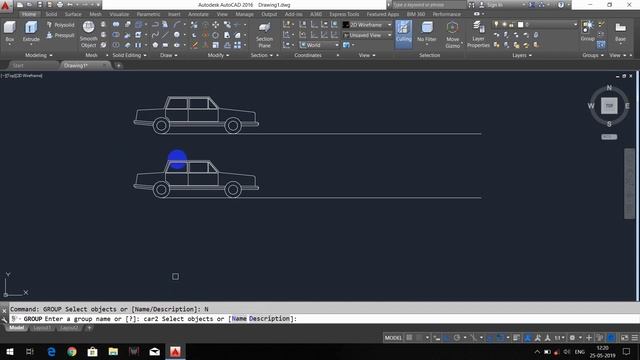Click the No Filter selection button
The width and height of the screenshot is (640, 360).
tap(427, 32)
